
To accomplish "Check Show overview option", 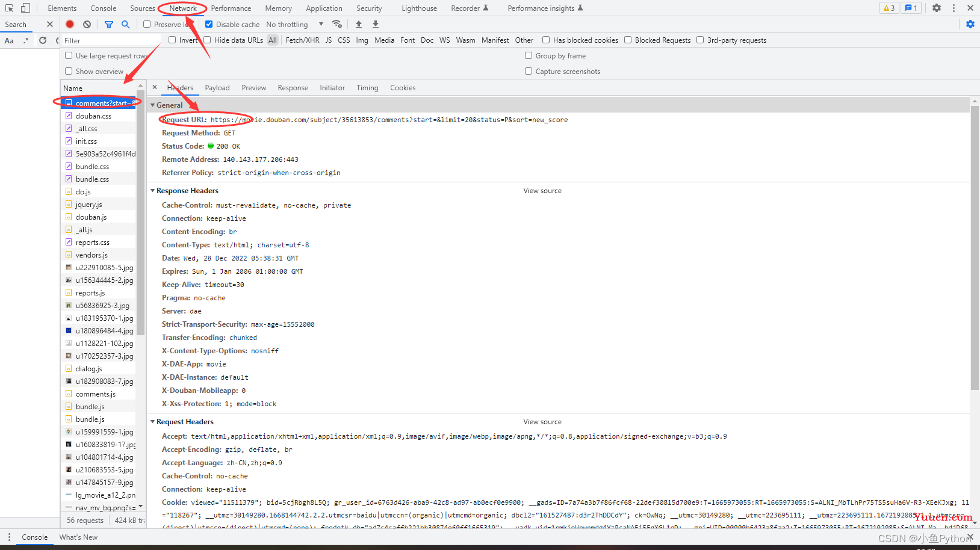I will 69,71.
